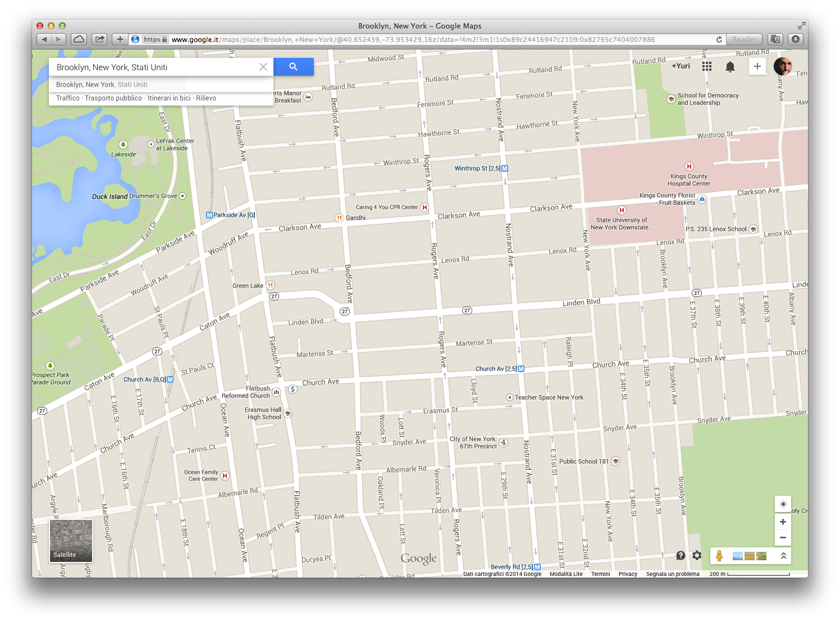The width and height of the screenshot is (840, 622).
Task: Toggle the Itinerari in bici layer
Action: [x=169, y=98]
